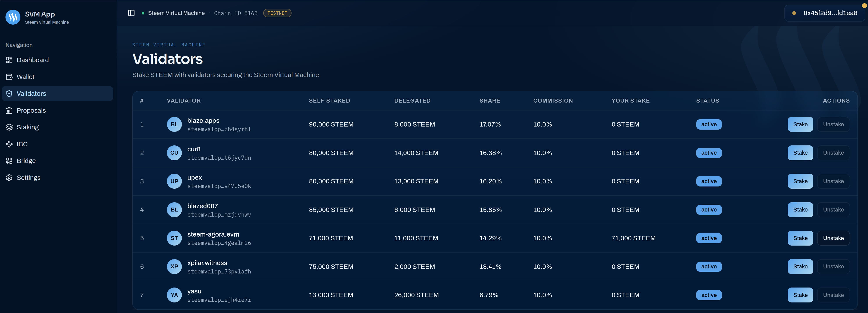Click the IBC transfer icon
Screen dimensions: 868x313
tap(9, 144)
